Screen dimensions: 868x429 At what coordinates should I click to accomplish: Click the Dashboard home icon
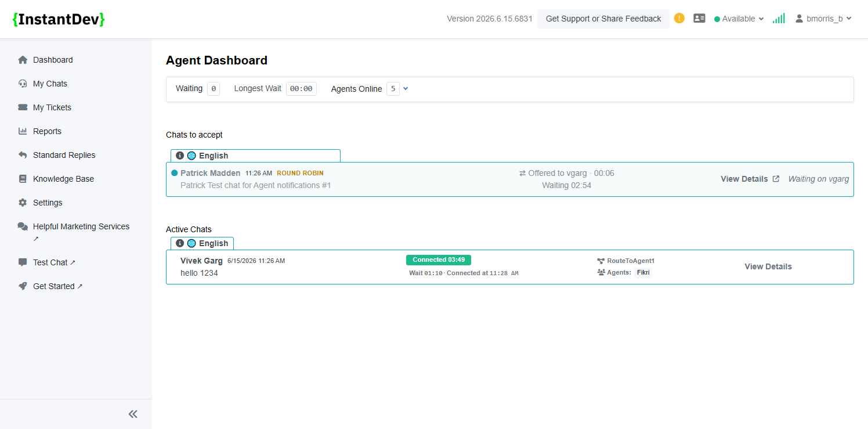23,60
